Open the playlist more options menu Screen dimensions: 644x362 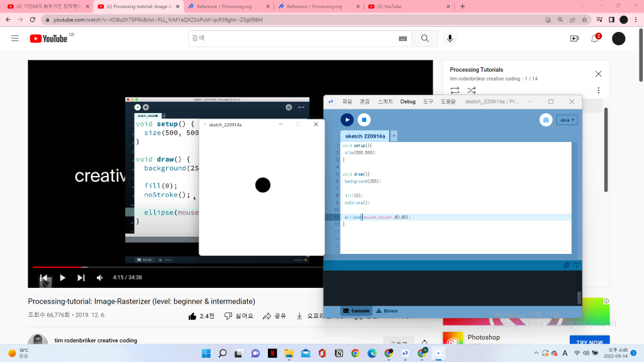[599, 90]
